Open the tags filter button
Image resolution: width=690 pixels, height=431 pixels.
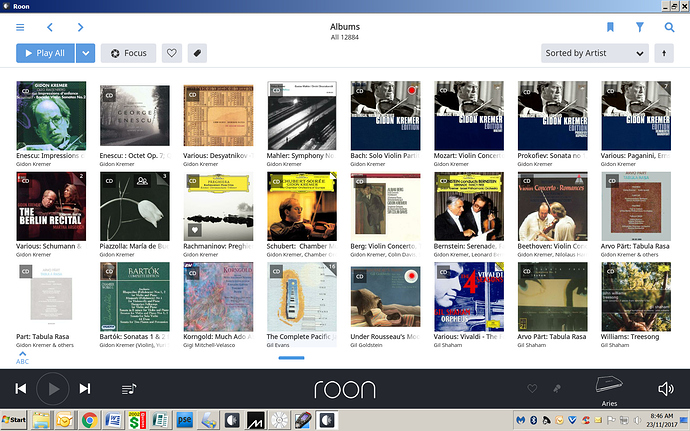pos(197,53)
